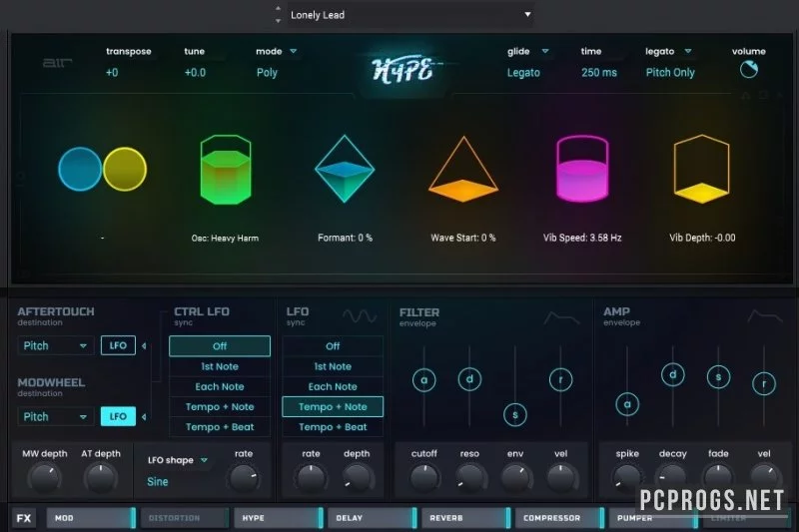Click the LFO sine waveform icon

coord(360,316)
